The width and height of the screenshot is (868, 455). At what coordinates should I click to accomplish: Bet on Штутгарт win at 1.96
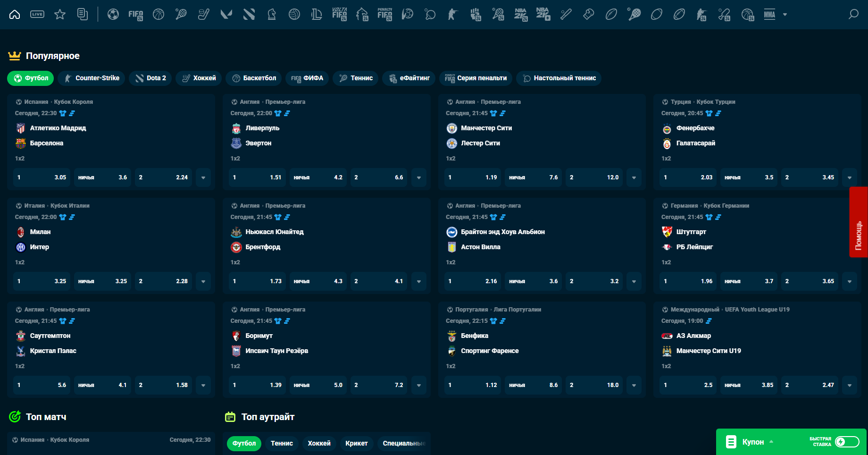pos(688,281)
